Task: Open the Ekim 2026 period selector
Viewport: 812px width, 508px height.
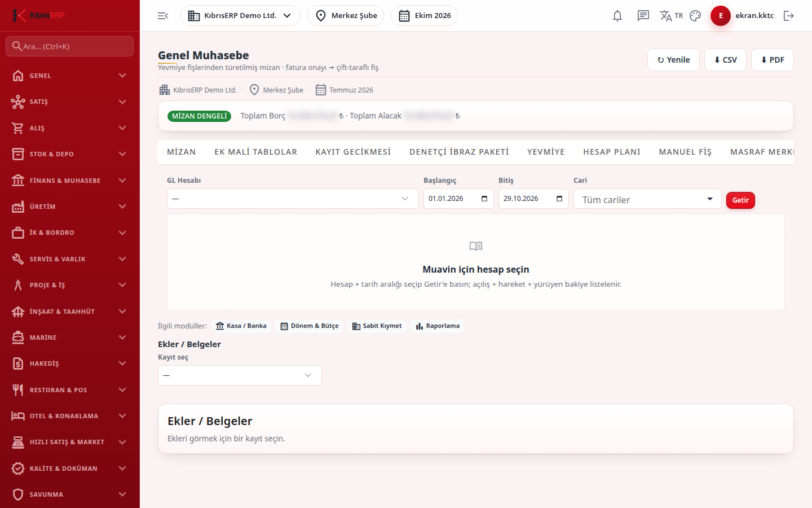Action: tap(425, 16)
